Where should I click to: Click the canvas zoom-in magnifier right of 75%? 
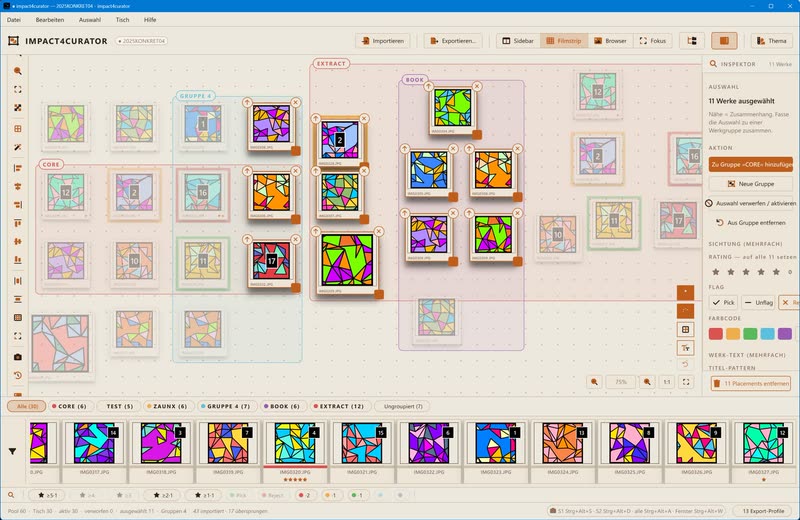coord(647,382)
